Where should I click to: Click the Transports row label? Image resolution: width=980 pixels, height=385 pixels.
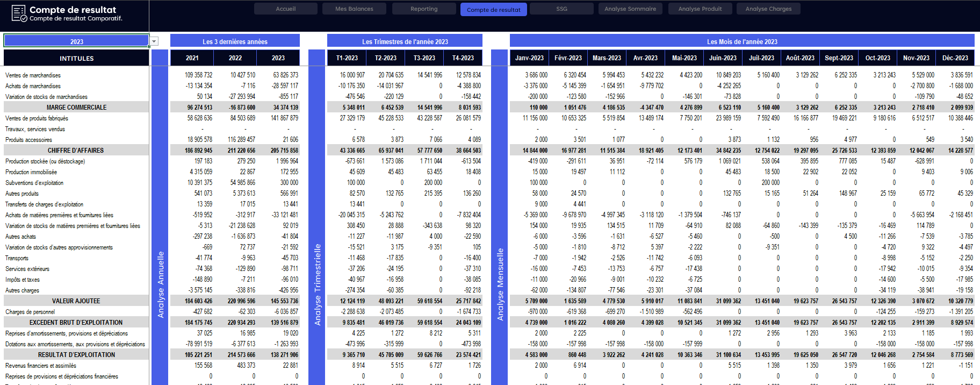17,258
